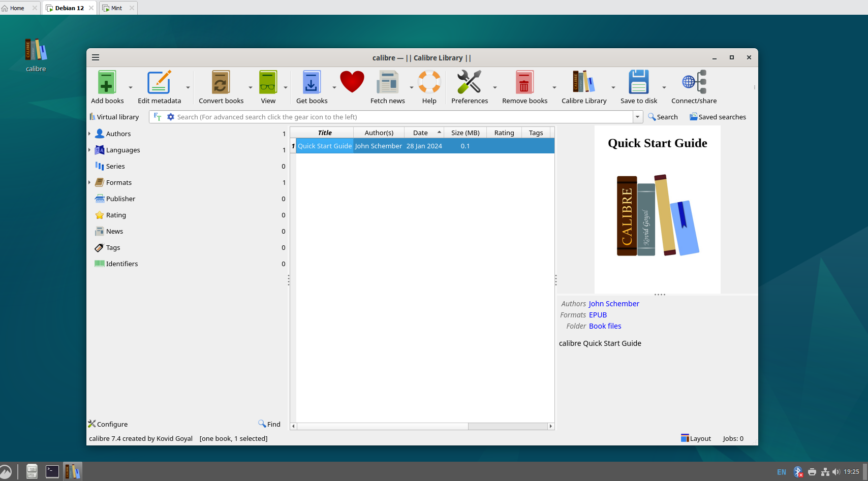Image resolution: width=868 pixels, height=481 pixels.
Task: Expand Save to disk dropdown arrow
Action: click(x=664, y=87)
